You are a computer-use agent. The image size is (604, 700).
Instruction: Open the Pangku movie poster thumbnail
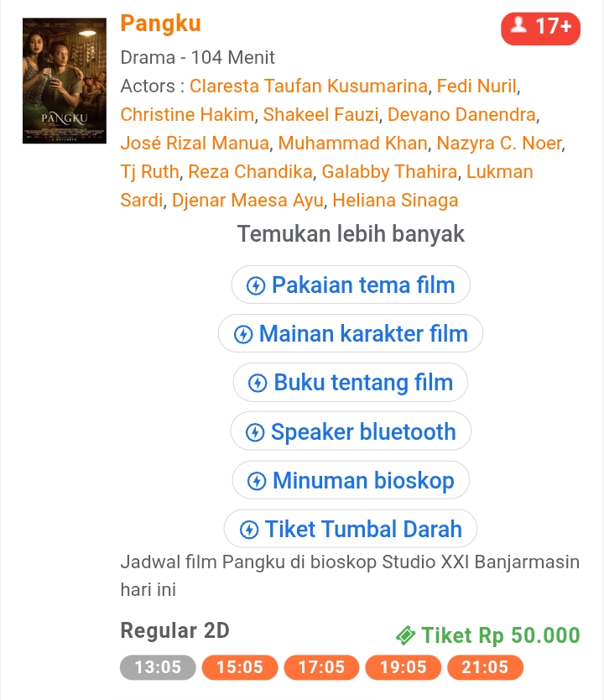(65, 80)
